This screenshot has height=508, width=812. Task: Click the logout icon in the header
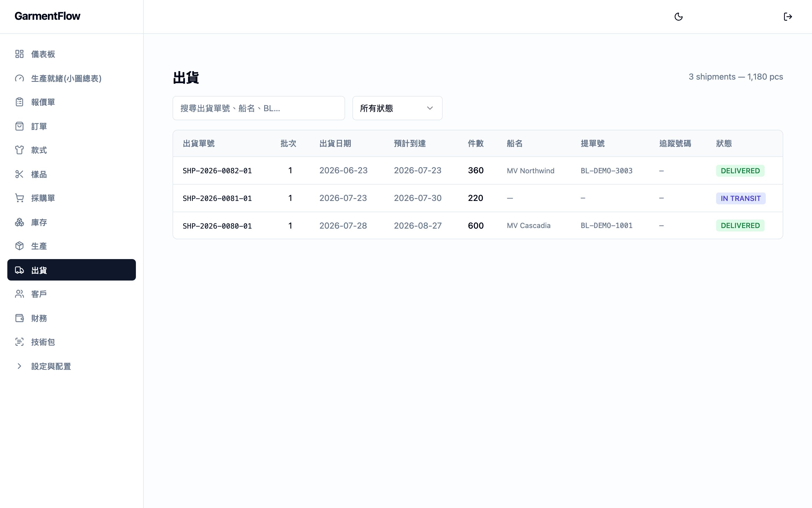pos(787,16)
